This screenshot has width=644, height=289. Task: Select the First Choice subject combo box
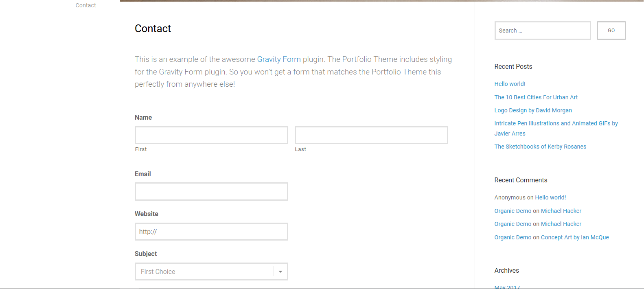tap(204, 271)
